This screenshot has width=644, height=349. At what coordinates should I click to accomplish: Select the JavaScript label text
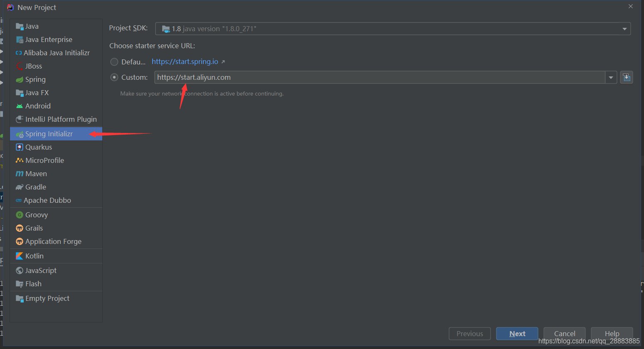tap(41, 270)
